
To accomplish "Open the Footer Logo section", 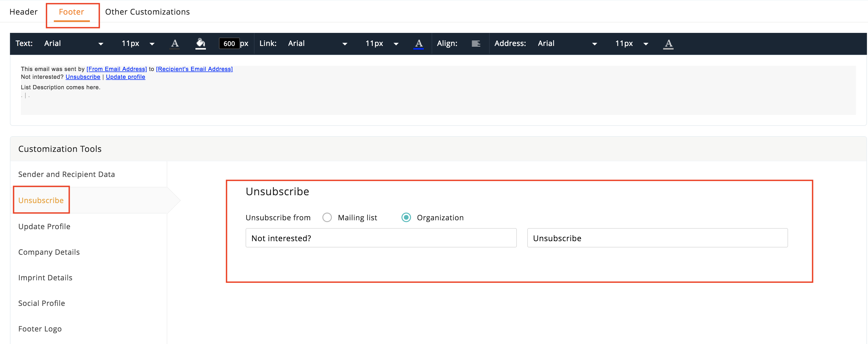I will pyautogui.click(x=40, y=329).
